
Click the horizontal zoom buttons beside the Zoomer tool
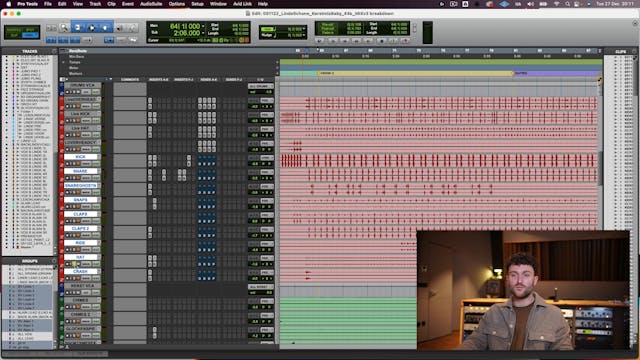pos(51,28)
